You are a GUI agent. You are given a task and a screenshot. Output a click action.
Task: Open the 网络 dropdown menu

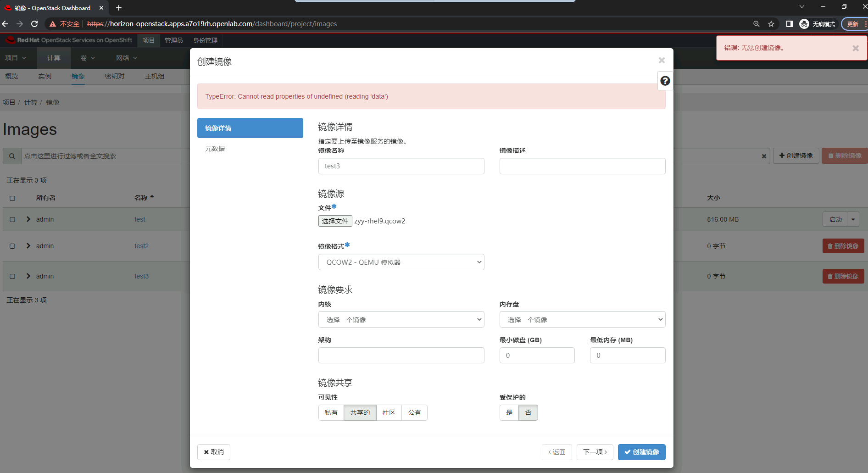pyautogui.click(x=127, y=58)
